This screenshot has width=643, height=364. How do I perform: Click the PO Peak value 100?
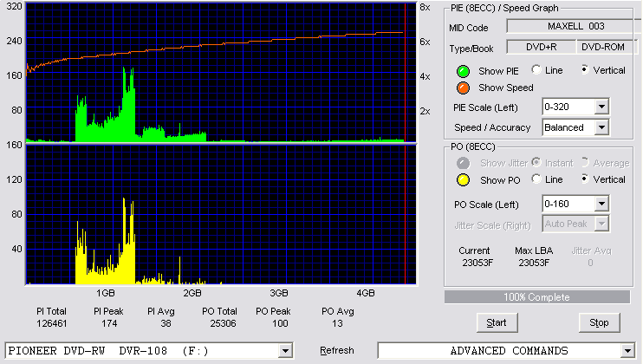click(x=280, y=323)
